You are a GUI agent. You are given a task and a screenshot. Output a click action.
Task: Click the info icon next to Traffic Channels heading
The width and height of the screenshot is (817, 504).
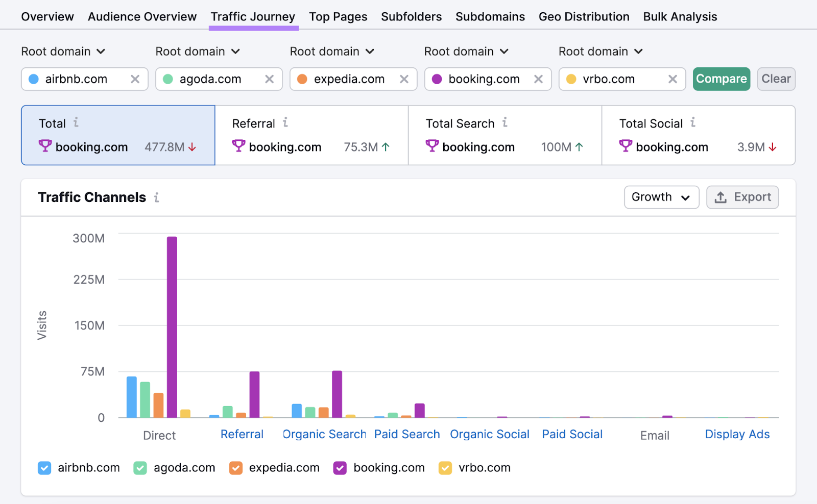[157, 197]
